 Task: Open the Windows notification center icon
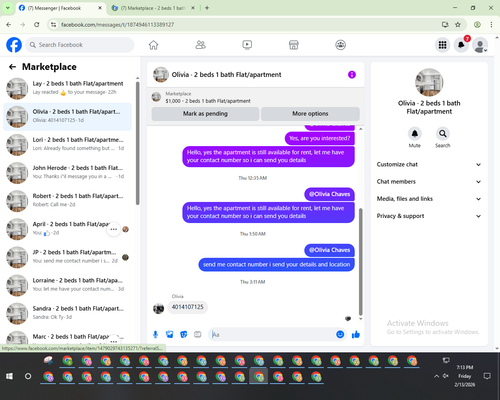(x=487, y=376)
